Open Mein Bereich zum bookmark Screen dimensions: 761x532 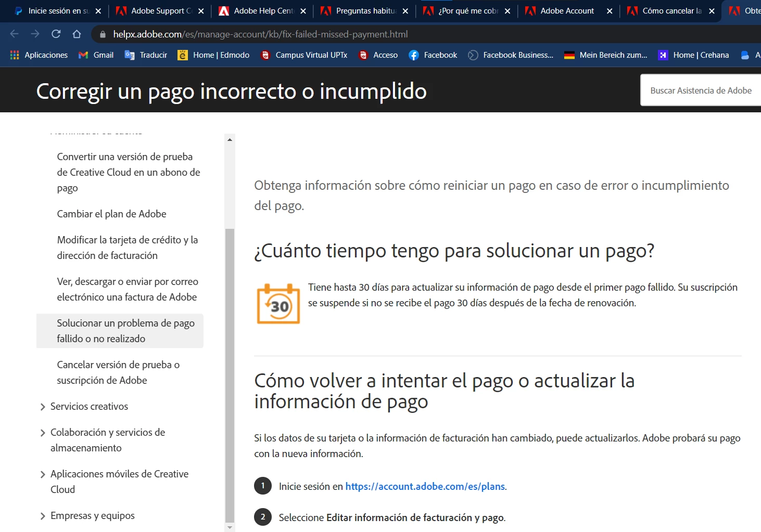(606, 55)
